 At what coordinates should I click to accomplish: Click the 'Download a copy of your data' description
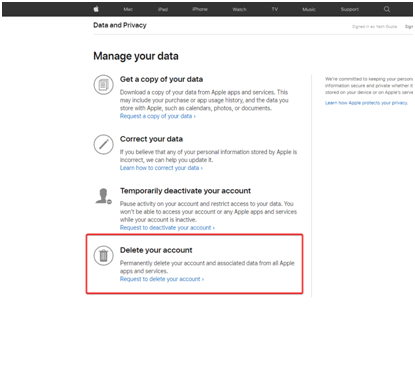(x=204, y=100)
